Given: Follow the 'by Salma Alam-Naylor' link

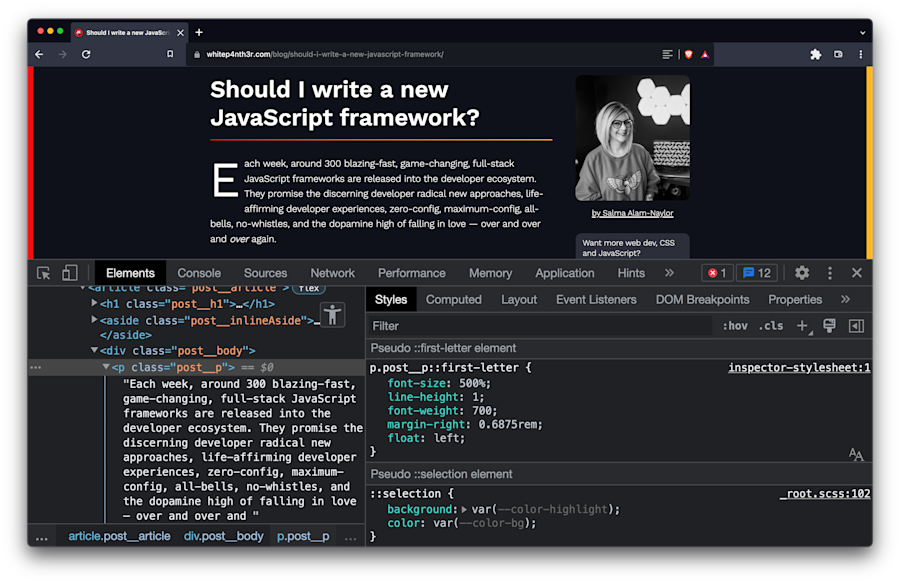Looking at the screenshot, I should [632, 213].
